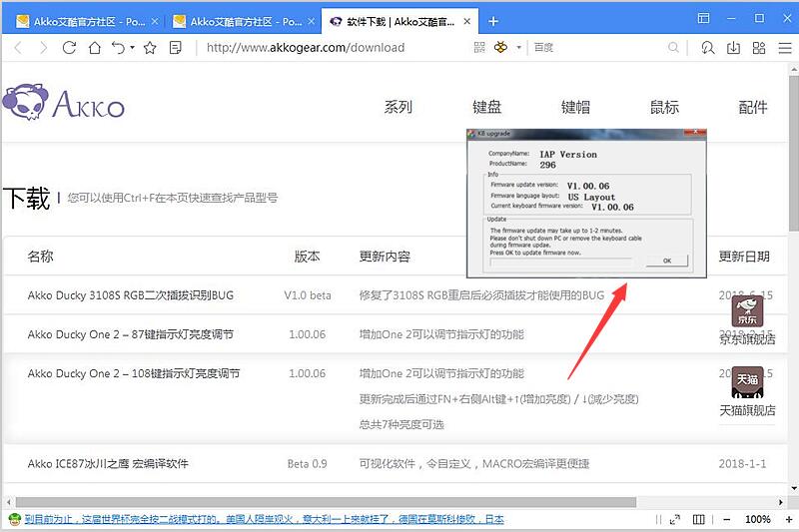Go forward with the browser forward arrow

(x=44, y=48)
